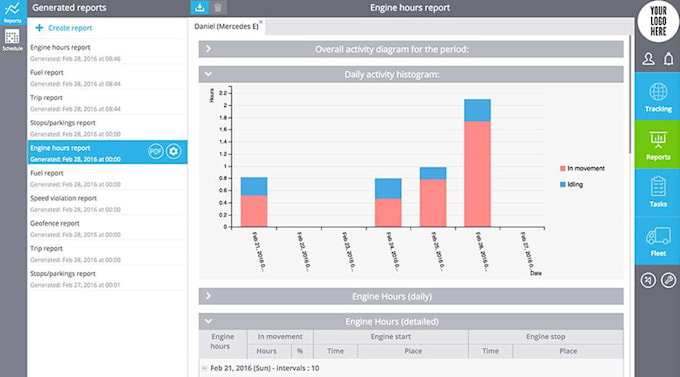Collapse the Feb 21, 2016 (Sun) intervals row
The width and height of the screenshot is (680, 377).
pyautogui.click(x=204, y=368)
